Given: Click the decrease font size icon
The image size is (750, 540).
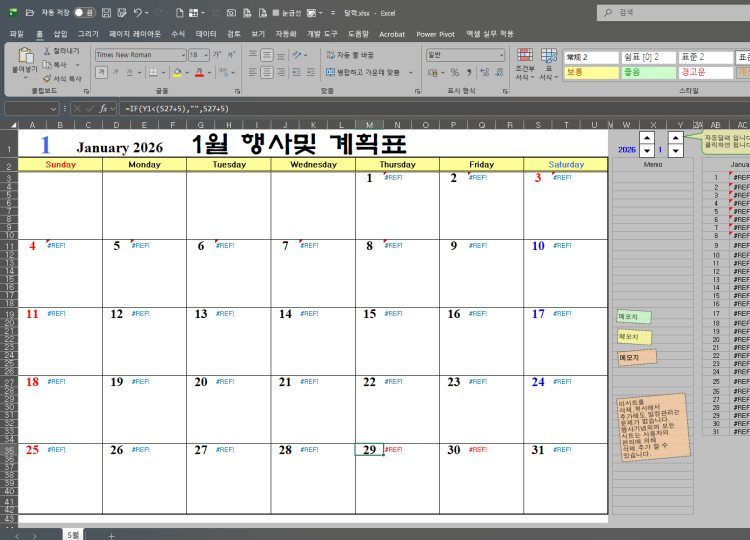Looking at the screenshot, I should (232, 55).
